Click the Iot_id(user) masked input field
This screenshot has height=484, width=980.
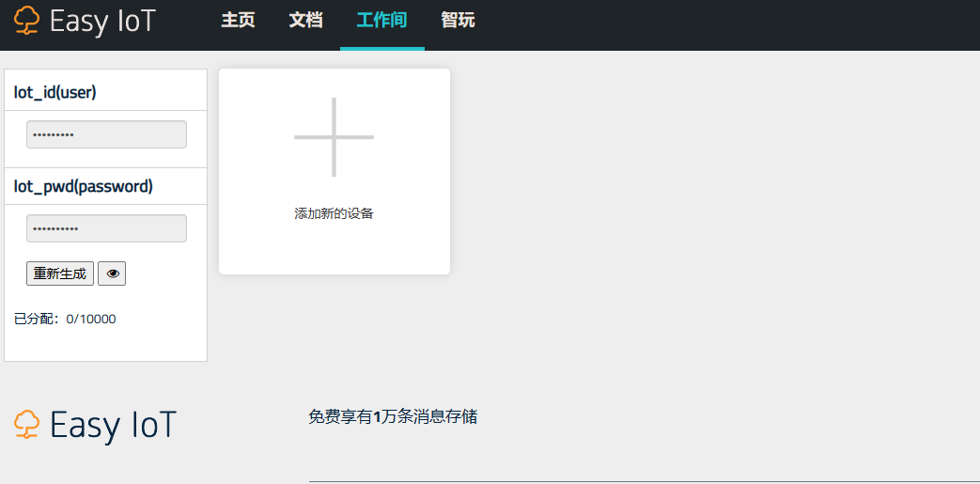106,134
